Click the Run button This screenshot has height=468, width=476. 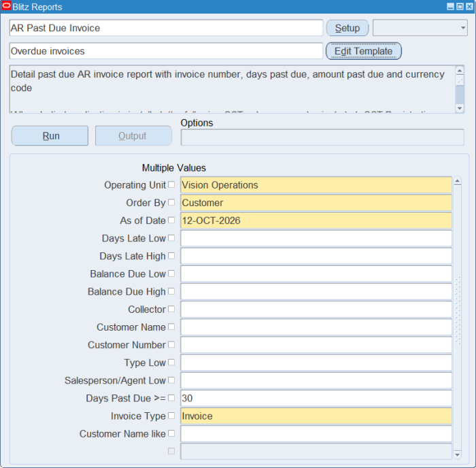tap(50, 136)
